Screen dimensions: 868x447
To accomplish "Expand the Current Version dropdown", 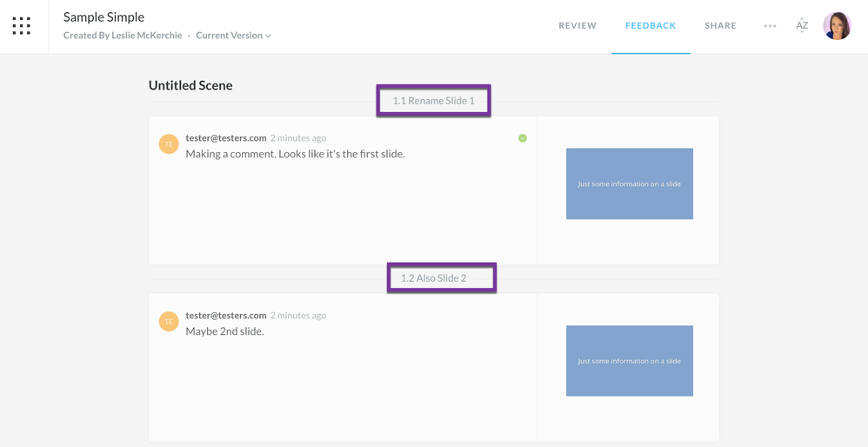I will pos(233,36).
